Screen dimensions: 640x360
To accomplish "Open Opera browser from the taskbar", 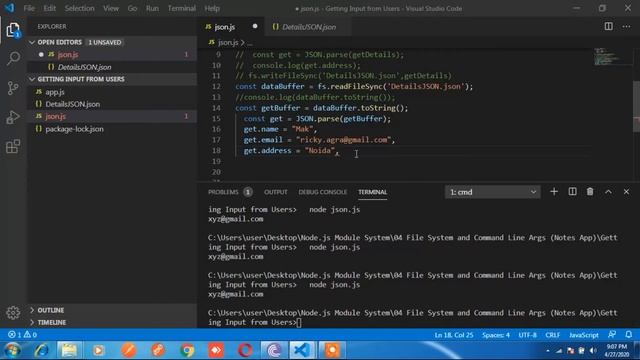I will click(x=245, y=350).
